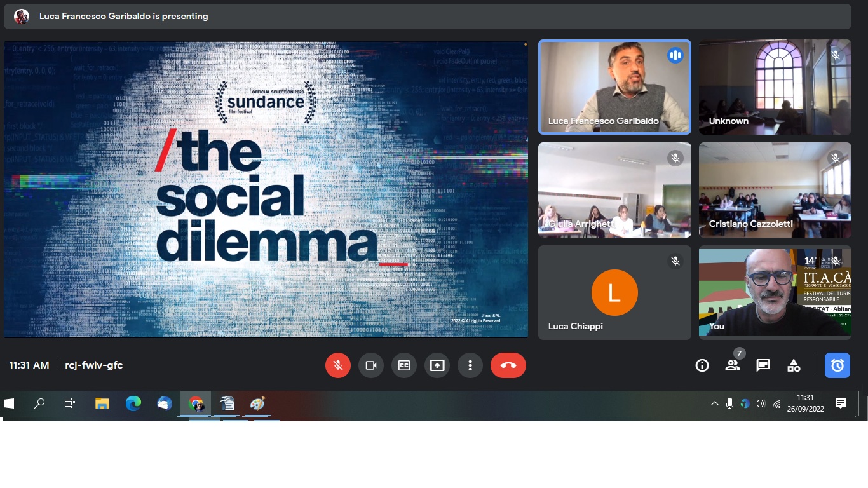Unmute the microphone in the call controls
The height and width of the screenshot is (488, 868).
(x=338, y=365)
